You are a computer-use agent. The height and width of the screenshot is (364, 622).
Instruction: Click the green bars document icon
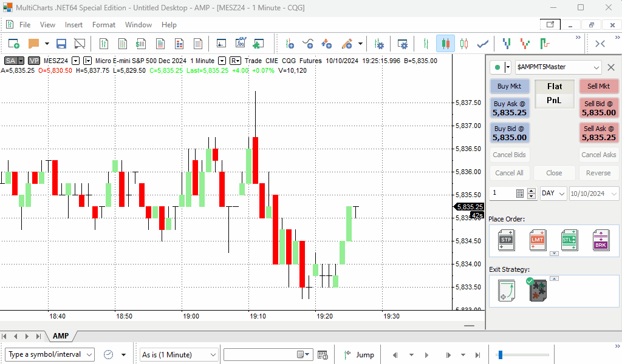[x=103, y=44]
